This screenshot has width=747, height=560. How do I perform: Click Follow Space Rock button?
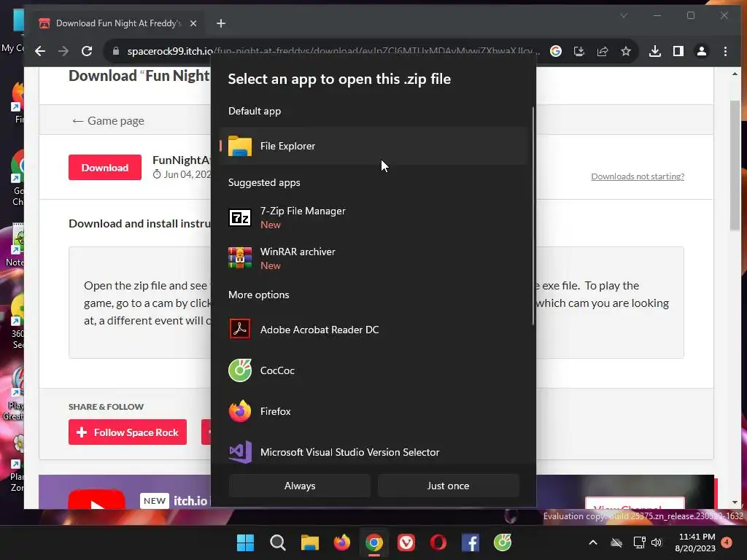point(128,432)
